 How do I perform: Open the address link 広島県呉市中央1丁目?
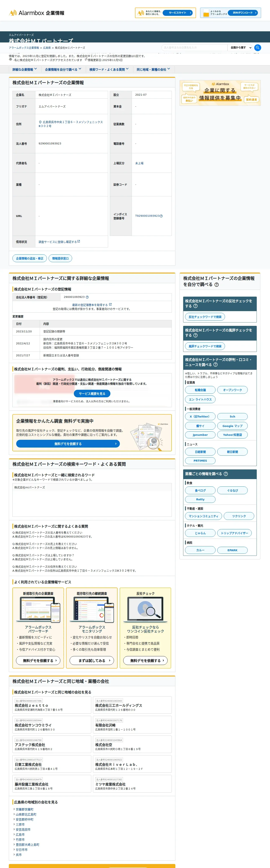click(71, 124)
